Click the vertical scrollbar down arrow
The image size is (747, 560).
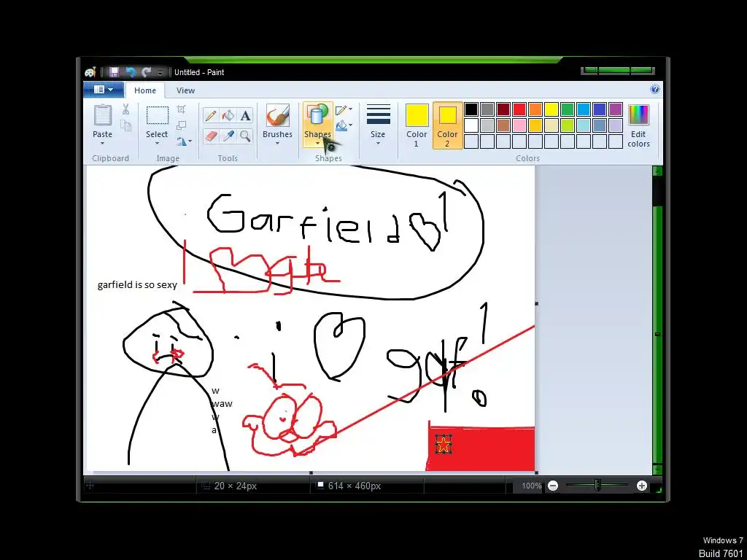[x=657, y=470]
